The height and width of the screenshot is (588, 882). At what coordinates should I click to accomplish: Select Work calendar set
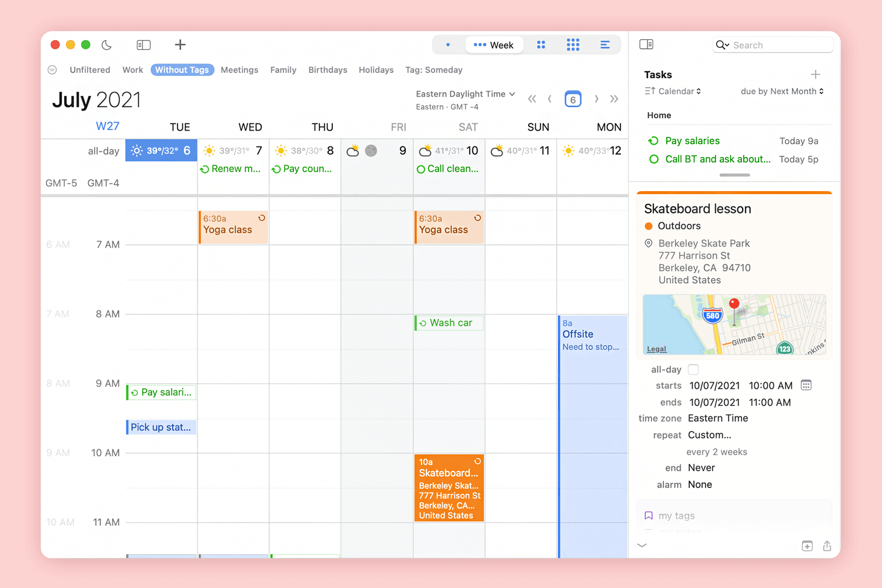click(x=133, y=70)
